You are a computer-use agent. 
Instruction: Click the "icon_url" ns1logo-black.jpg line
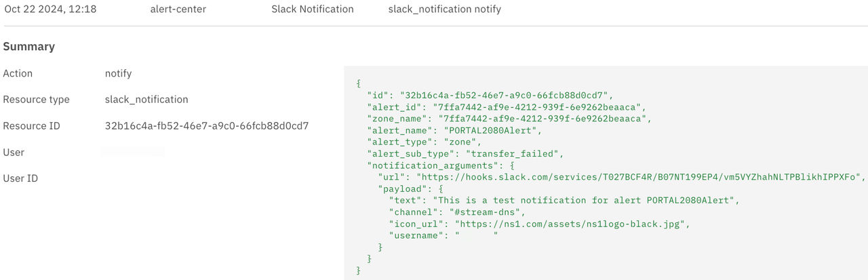pyautogui.click(x=539, y=224)
